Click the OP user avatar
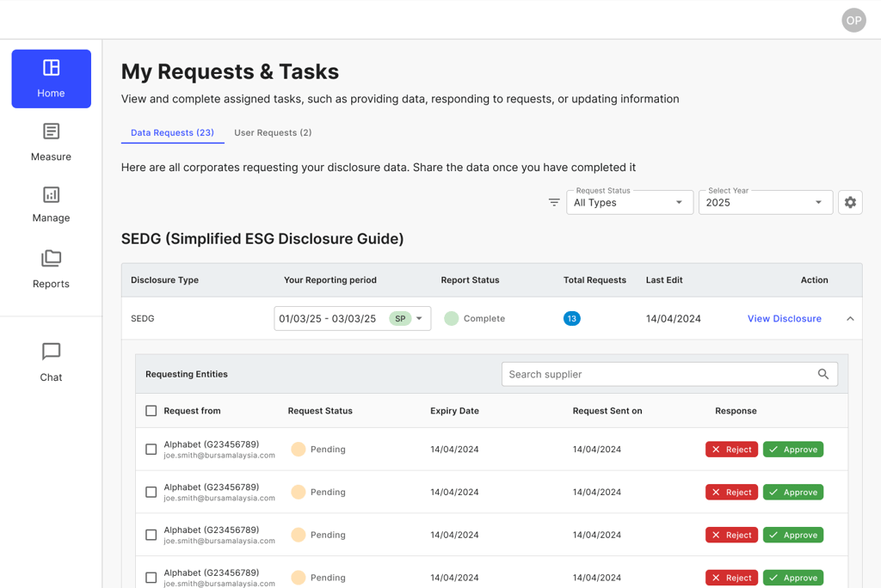 click(x=853, y=21)
